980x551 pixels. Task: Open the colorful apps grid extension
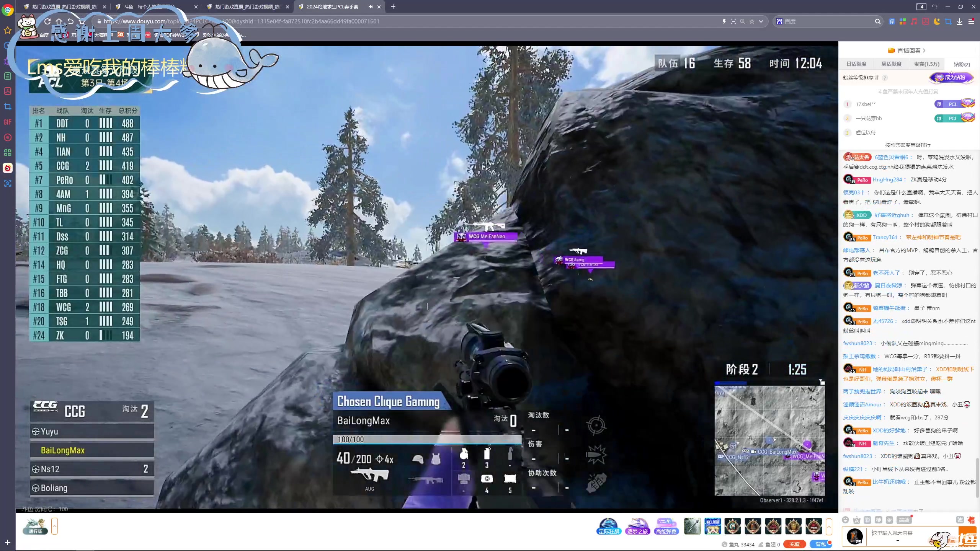(x=903, y=21)
